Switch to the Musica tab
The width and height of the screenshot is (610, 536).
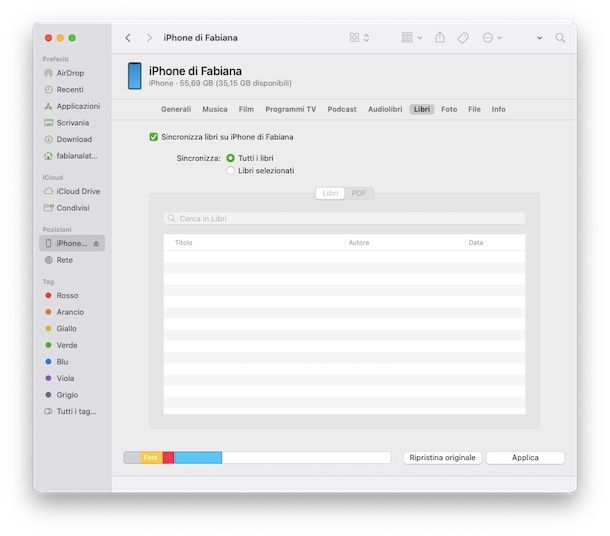pyautogui.click(x=215, y=109)
